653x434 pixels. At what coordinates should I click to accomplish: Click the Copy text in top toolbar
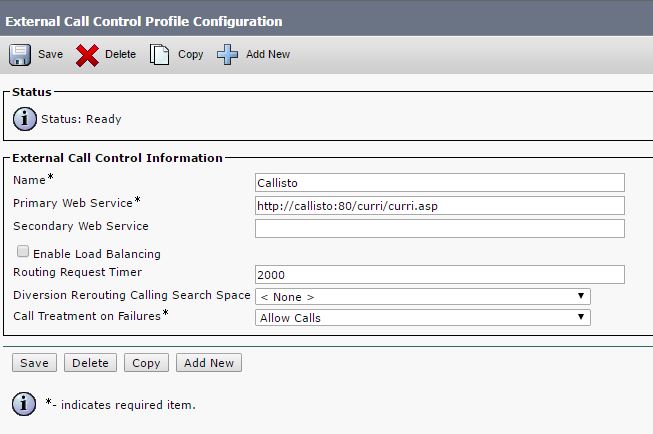click(x=190, y=55)
